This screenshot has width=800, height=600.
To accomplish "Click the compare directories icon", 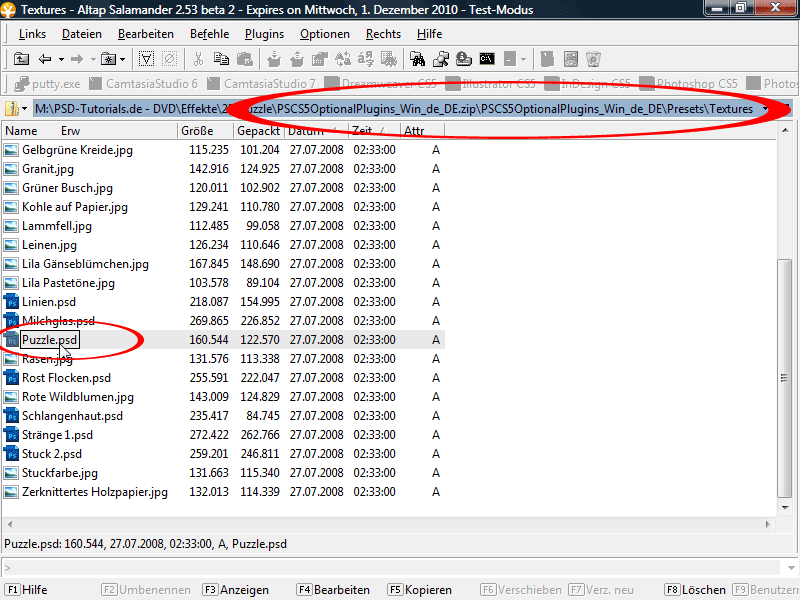I will coord(343,59).
